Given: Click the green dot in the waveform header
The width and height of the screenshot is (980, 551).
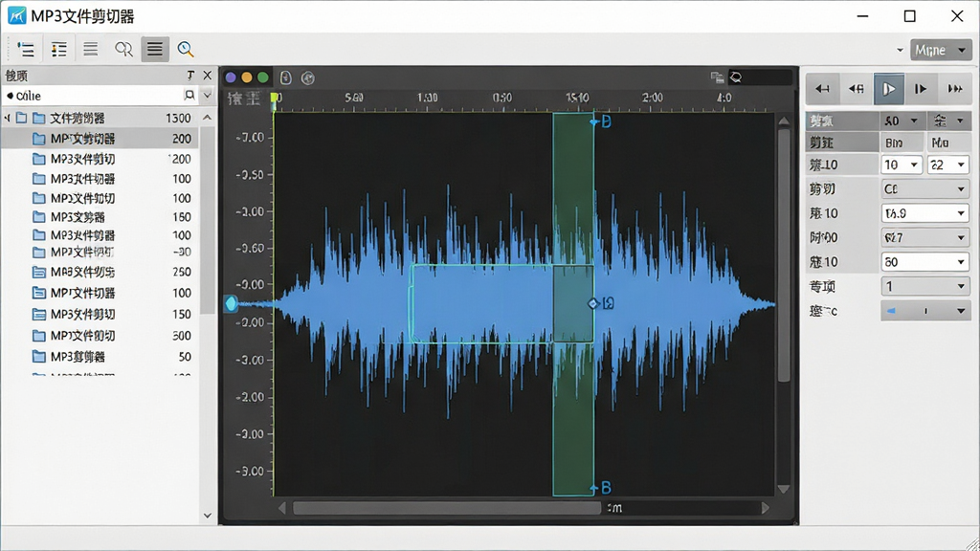Looking at the screenshot, I should pos(263,77).
